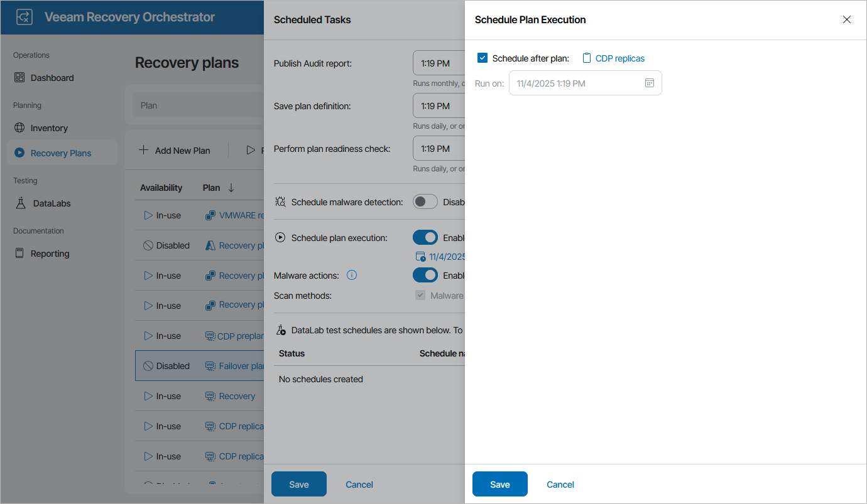
Task: Open the CDP replicas plan link
Action: coord(619,58)
